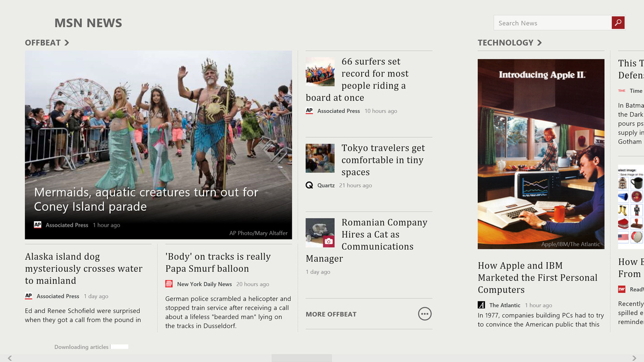The image size is (644, 362).
Task: Open the 66 surfers set record headline
Action: 357,80
